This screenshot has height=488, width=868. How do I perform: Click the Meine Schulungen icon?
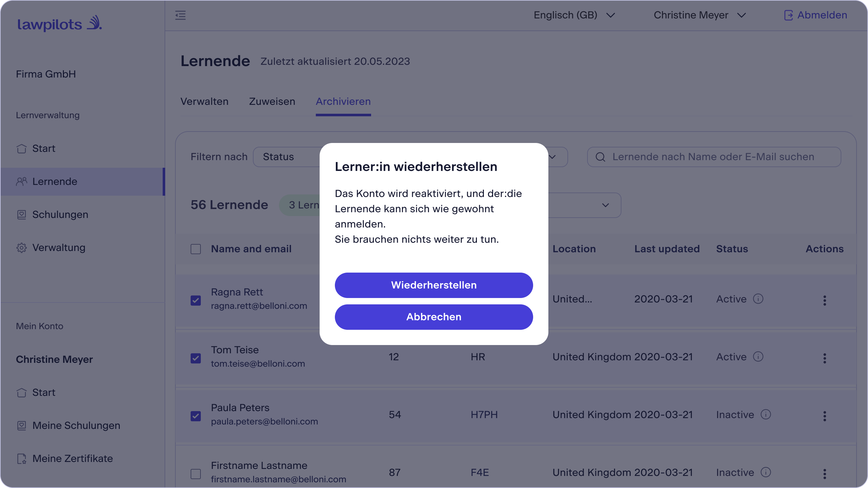click(22, 426)
